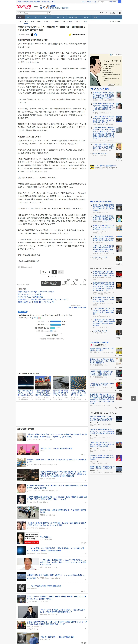Play the 0:58 video thumbnail in 動画アクセスランキング
This screenshot has width=138, height=644.
119,300
